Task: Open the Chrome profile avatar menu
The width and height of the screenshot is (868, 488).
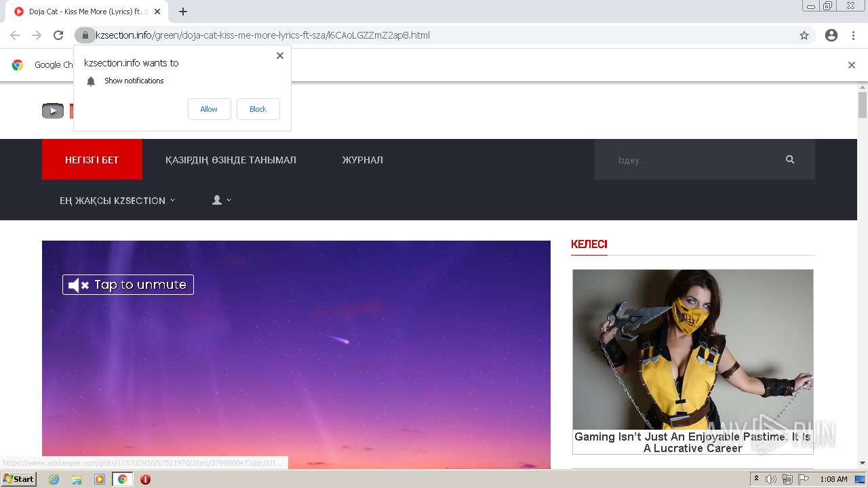Action: click(831, 35)
